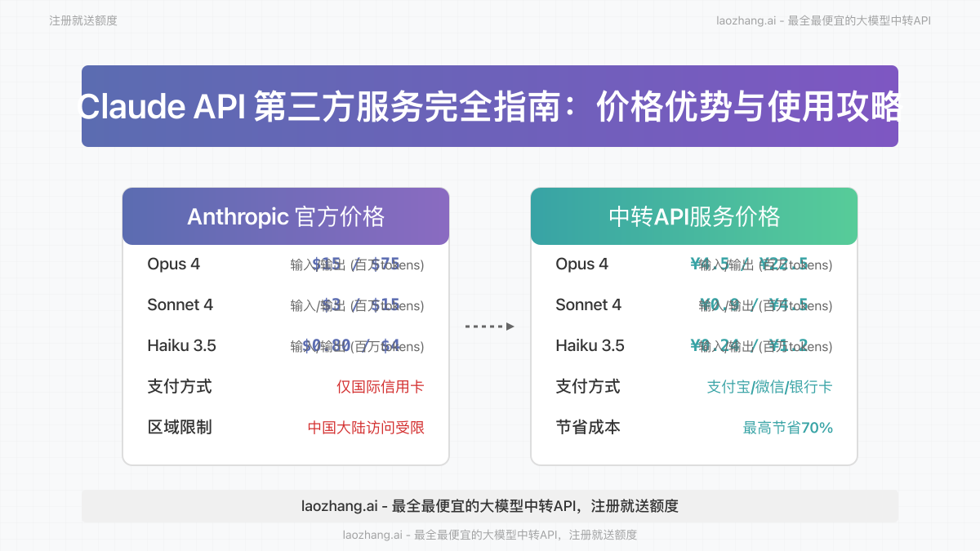Image resolution: width=980 pixels, height=551 pixels.
Task: Select the '中转API服务价格' card header
Action: (694, 216)
